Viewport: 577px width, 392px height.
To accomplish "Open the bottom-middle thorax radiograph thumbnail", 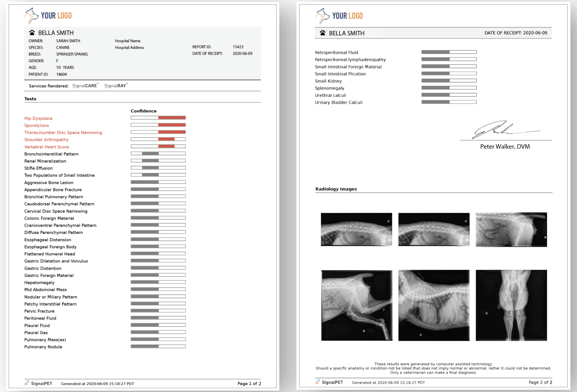I will 434,305.
